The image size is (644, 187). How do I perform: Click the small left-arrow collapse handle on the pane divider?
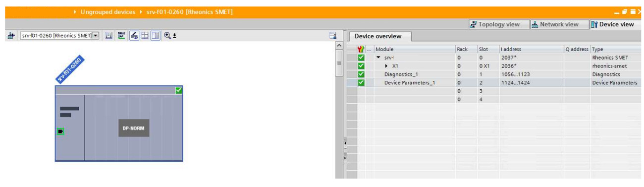[x=345, y=143]
